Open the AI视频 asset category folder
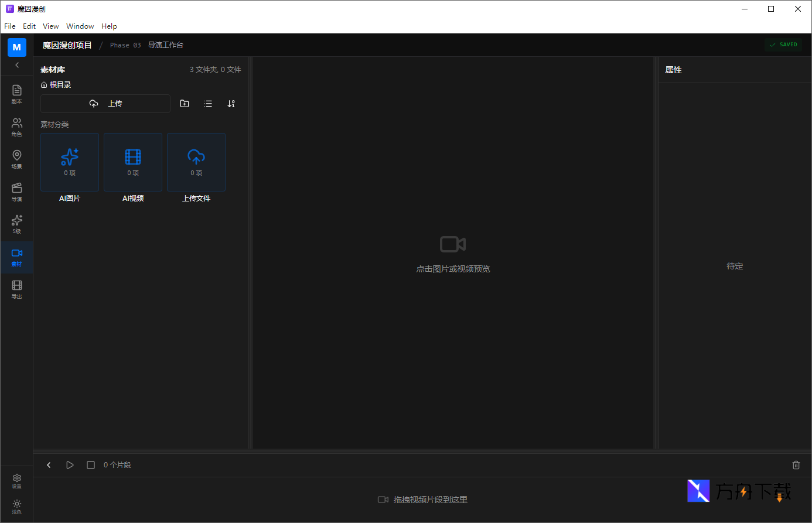This screenshot has height=523, width=812. 133,162
